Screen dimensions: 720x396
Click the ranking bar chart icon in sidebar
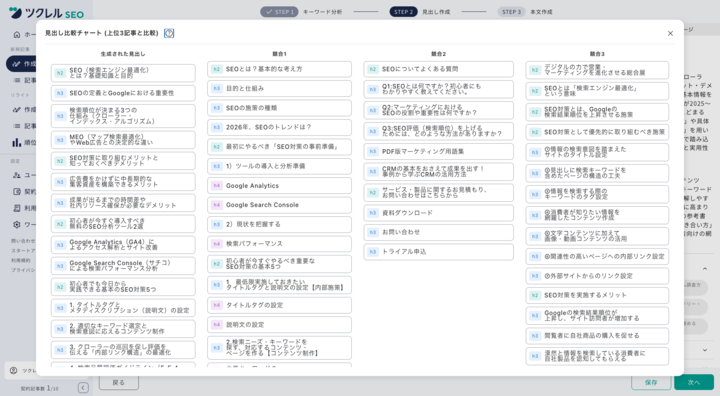click(17, 142)
